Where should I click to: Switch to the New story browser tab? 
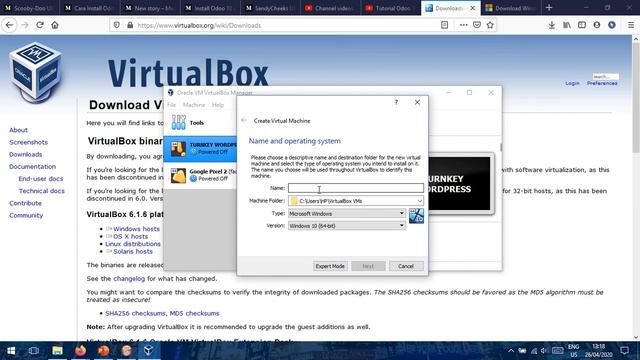(150, 8)
